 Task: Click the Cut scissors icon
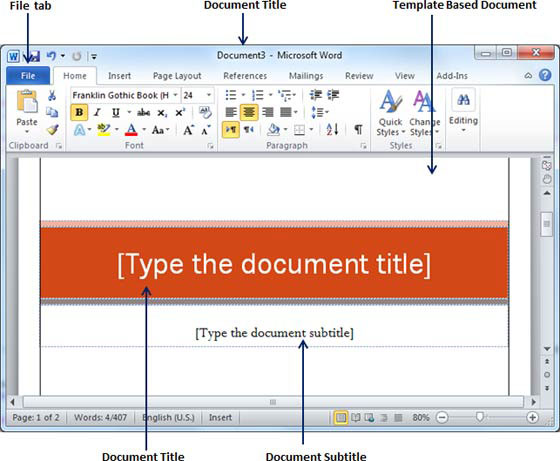[52, 95]
